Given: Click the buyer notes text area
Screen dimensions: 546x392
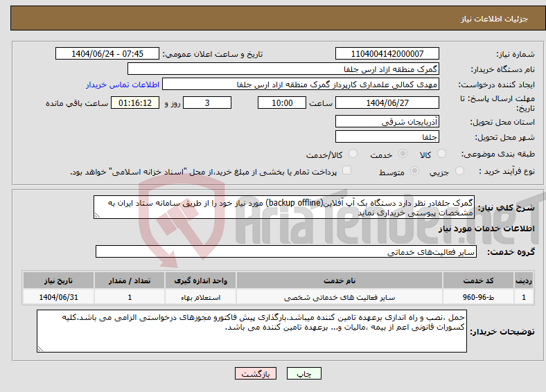Looking at the screenshot, I should (x=252, y=331).
